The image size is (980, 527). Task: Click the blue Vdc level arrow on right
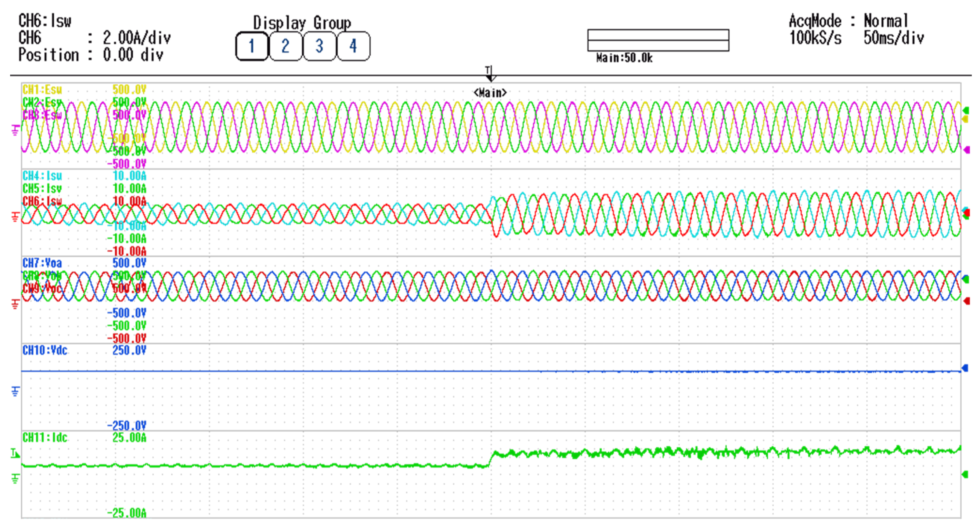coord(965,368)
